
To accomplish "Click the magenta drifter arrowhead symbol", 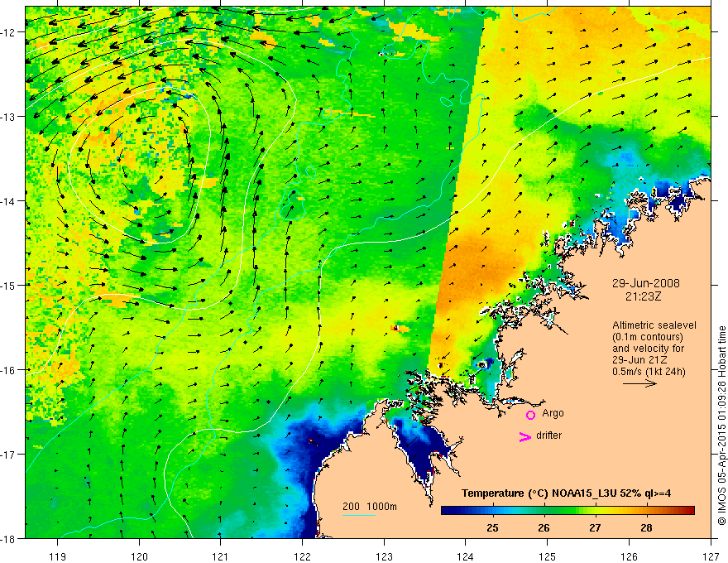I will click(525, 437).
